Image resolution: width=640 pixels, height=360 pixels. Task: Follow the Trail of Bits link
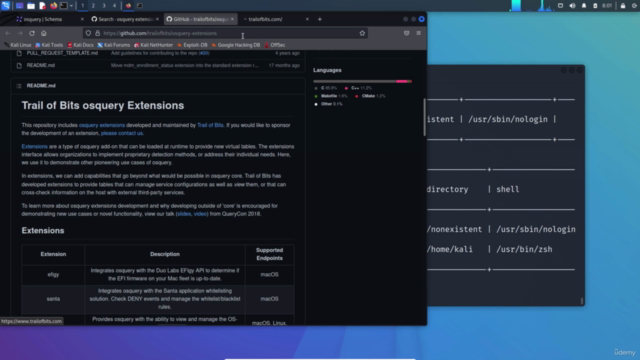210,125
